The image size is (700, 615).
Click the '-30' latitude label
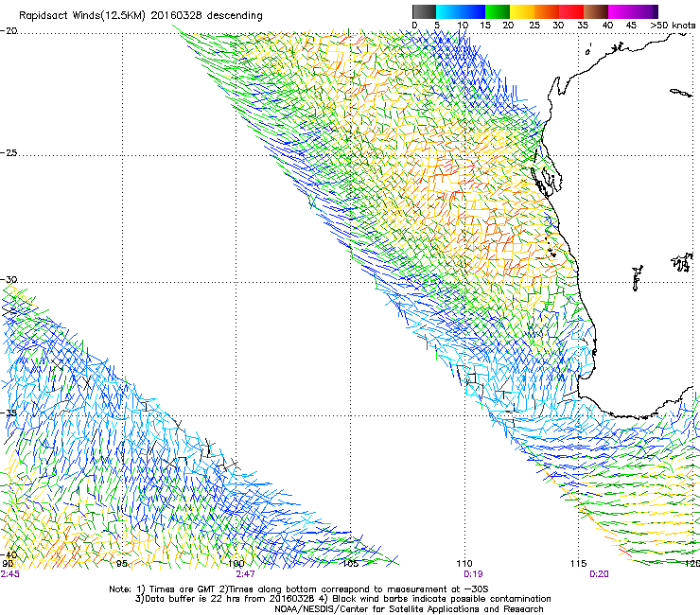(9, 279)
